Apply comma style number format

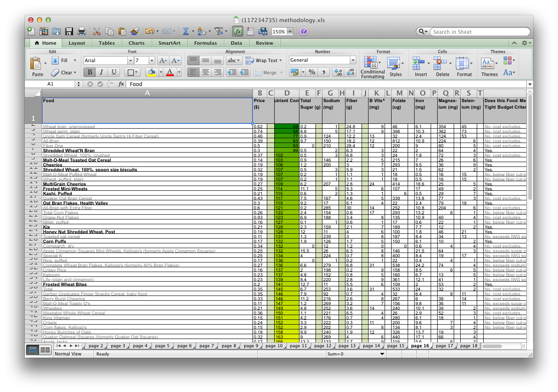323,72
